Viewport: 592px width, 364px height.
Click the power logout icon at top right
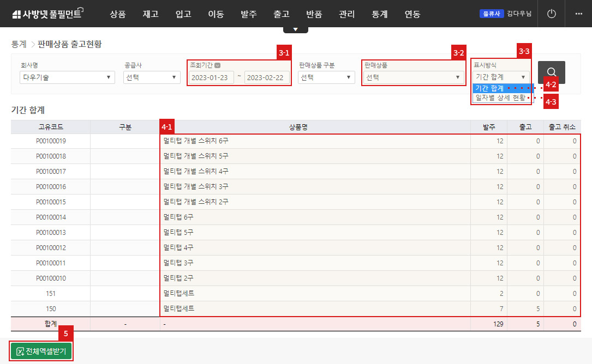pos(551,14)
